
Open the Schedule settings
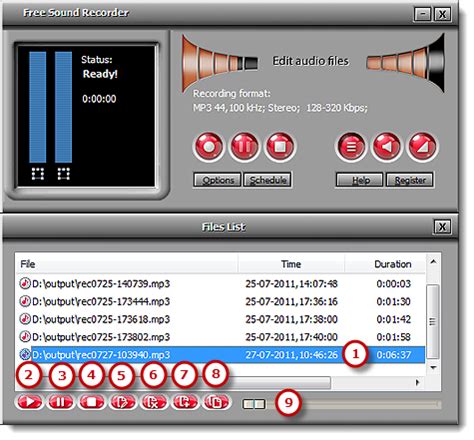(x=267, y=180)
